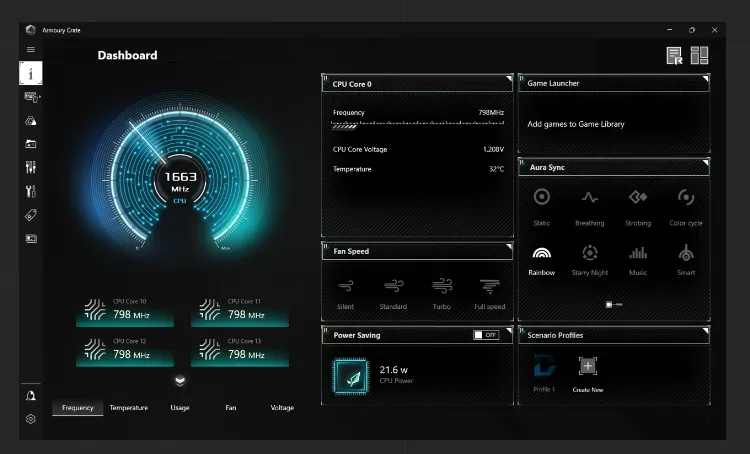Select the Color cycle lighting effect

[686, 207]
